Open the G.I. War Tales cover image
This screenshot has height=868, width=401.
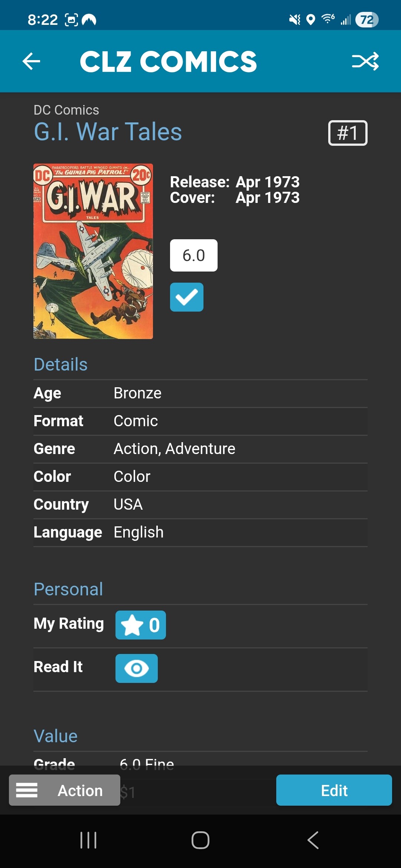tap(93, 251)
